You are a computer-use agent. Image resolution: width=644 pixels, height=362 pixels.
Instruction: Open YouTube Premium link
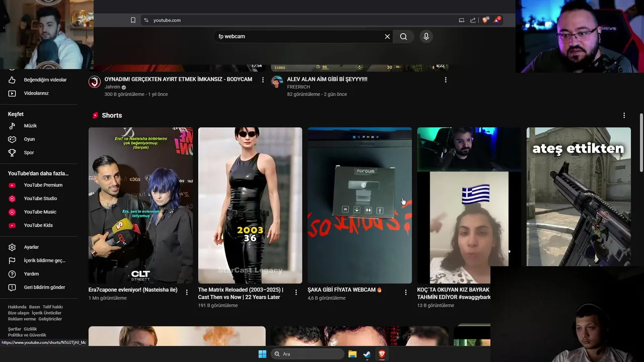[x=42, y=185]
